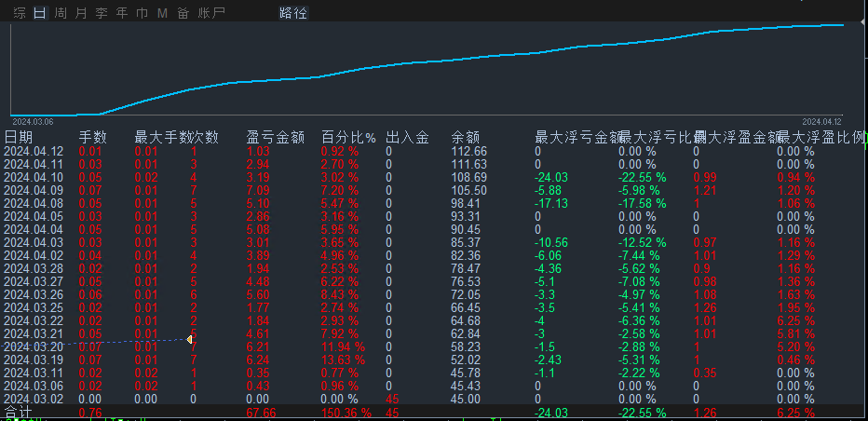Select the 2024.03.19 row date
This screenshot has width=868, height=421.
pyautogui.click(x=34, y=360)
